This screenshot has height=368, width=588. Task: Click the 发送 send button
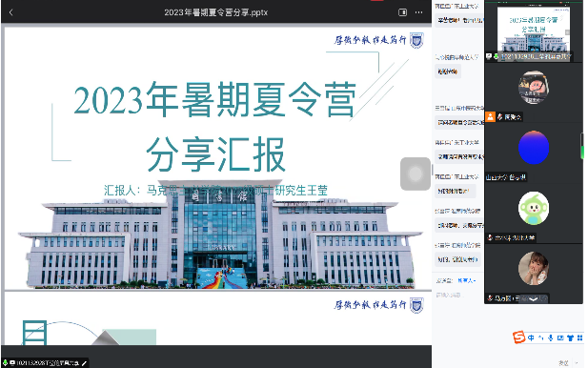(563, 362)
